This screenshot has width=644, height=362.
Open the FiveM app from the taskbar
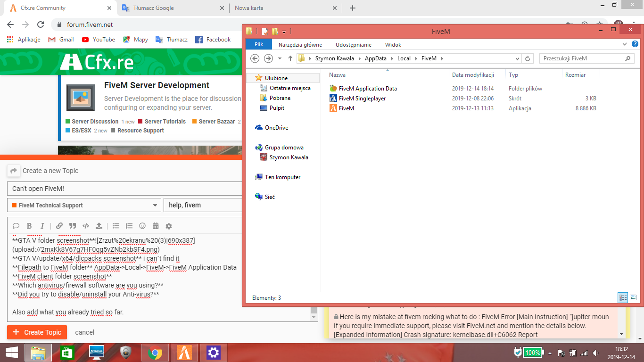[x=184, y=352]
